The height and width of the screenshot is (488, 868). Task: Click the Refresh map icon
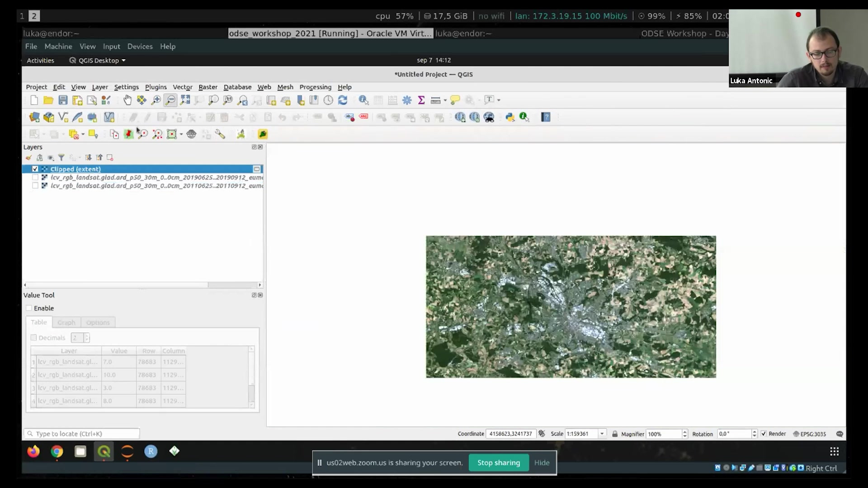[x=343, y=100]
